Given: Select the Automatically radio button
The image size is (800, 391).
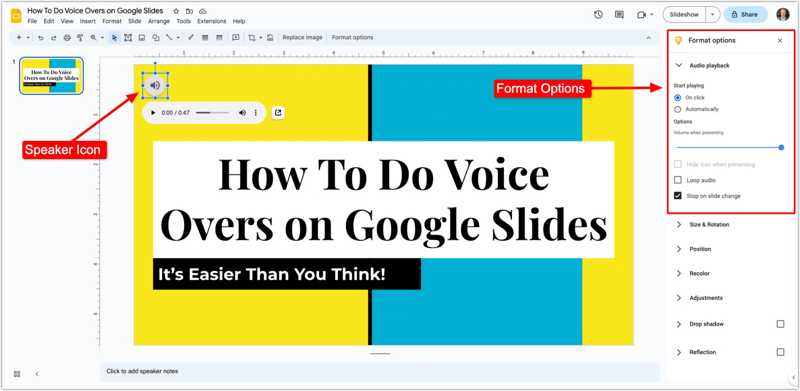Looking at the screenshot, I should 678,109.
